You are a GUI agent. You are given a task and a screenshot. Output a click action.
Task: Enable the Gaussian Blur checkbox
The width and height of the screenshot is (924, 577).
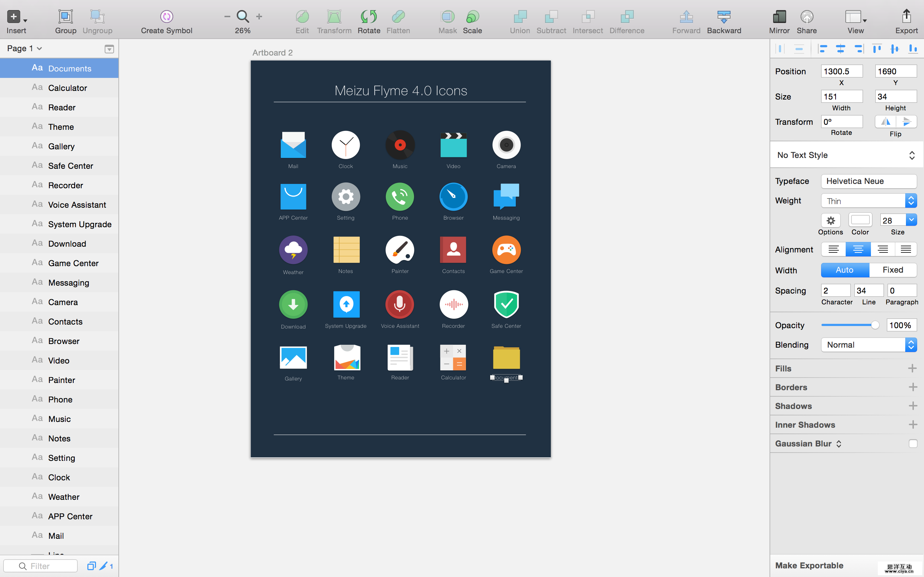912,444
